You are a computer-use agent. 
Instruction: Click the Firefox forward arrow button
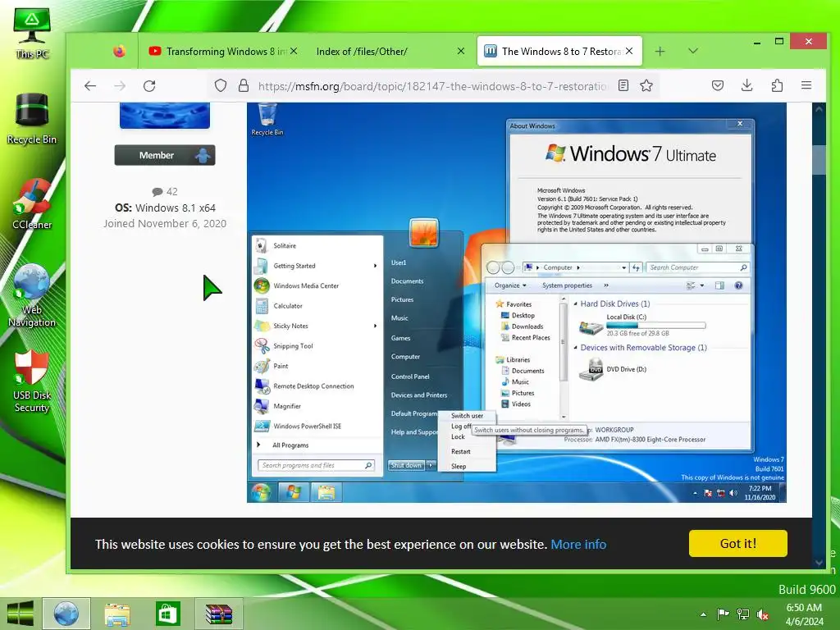coord(120,85)
